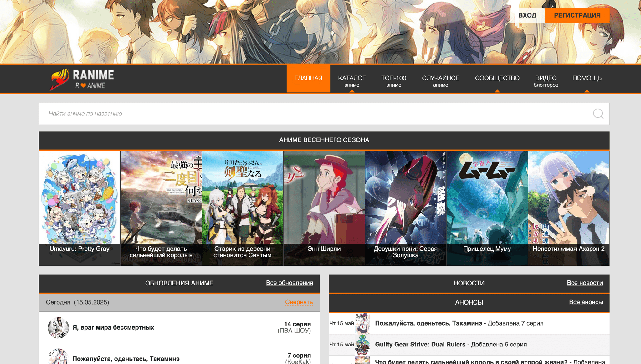Open Umayuru: Pretty Gray poster
This screenshot has width=641, height=364.
[x=79, y=208]
